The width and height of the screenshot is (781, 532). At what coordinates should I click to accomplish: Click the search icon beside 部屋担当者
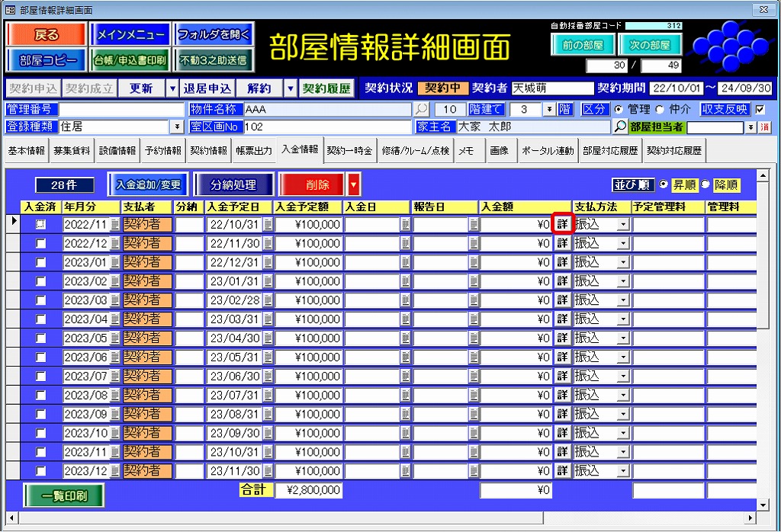(x=620, y=127)
